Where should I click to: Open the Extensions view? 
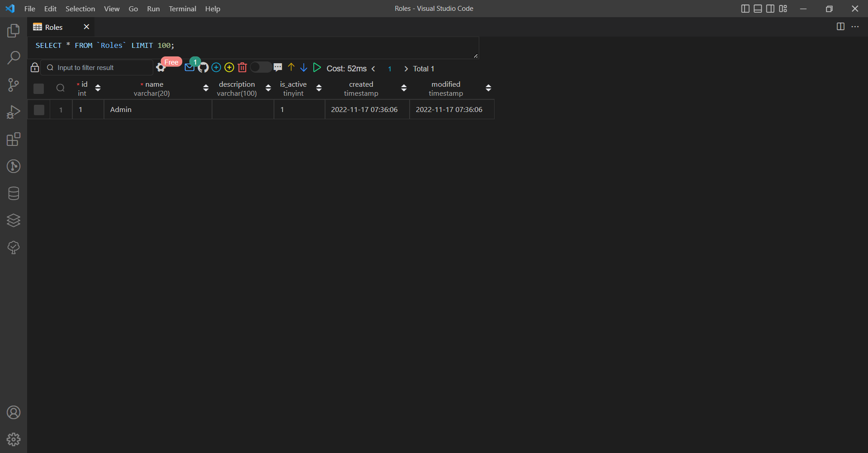tap(14, 139)
